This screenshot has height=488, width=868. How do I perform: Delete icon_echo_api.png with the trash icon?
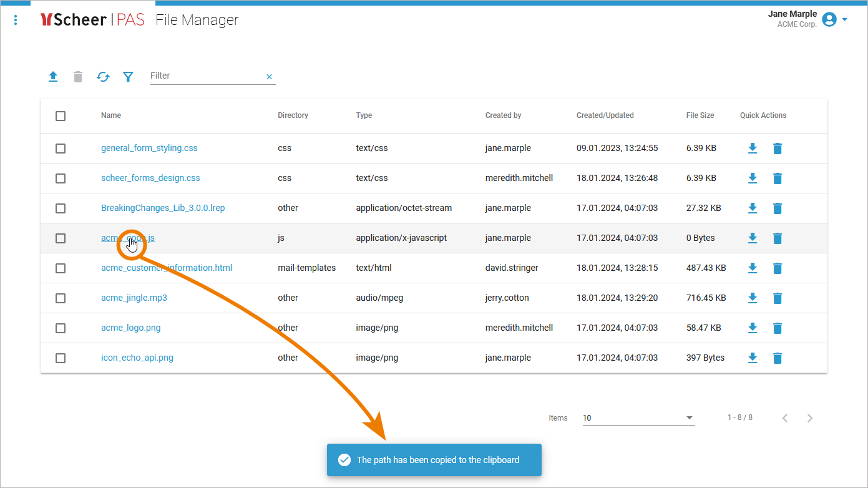click(x=778, y=358)
